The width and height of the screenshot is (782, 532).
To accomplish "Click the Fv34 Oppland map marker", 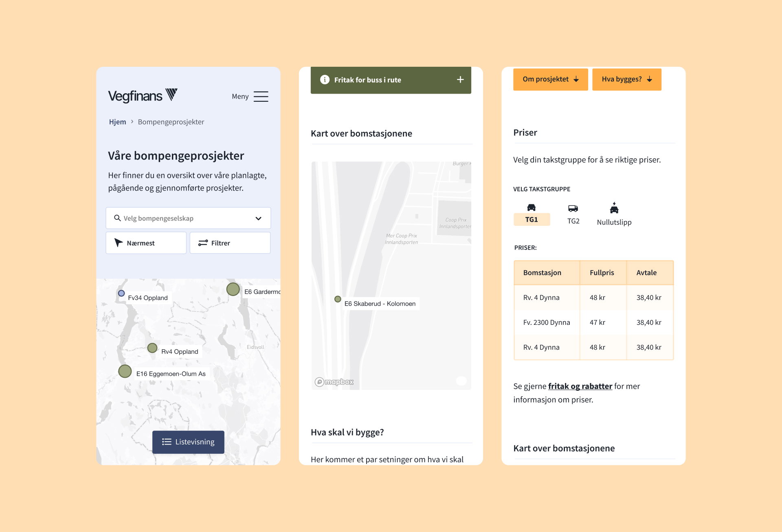I will [121, 293].
